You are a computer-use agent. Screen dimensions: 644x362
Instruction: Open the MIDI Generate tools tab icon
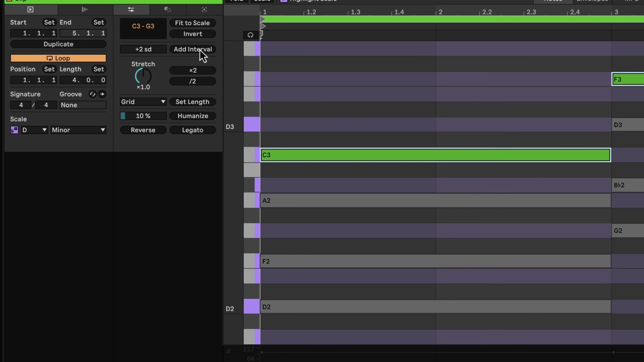(204, 10)
